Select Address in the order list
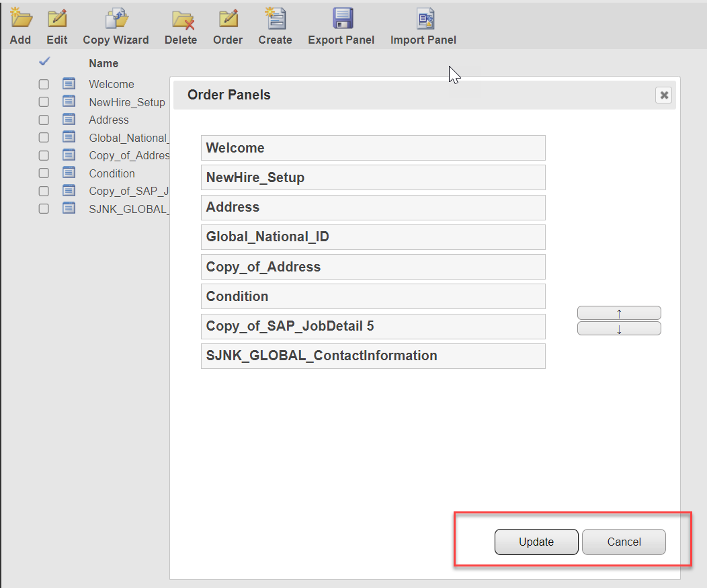 click(373, 208)
